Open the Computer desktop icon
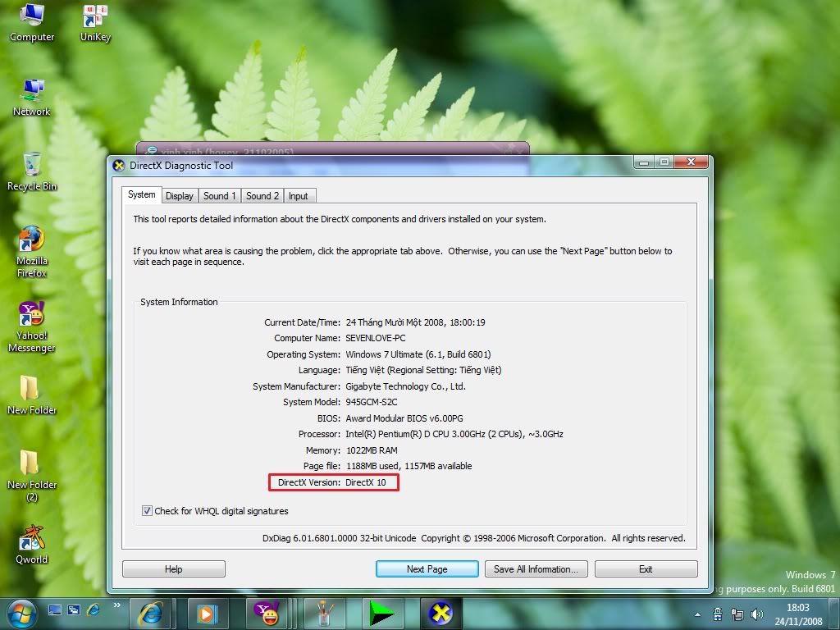 pyautogui.click(x=32, y=22)
